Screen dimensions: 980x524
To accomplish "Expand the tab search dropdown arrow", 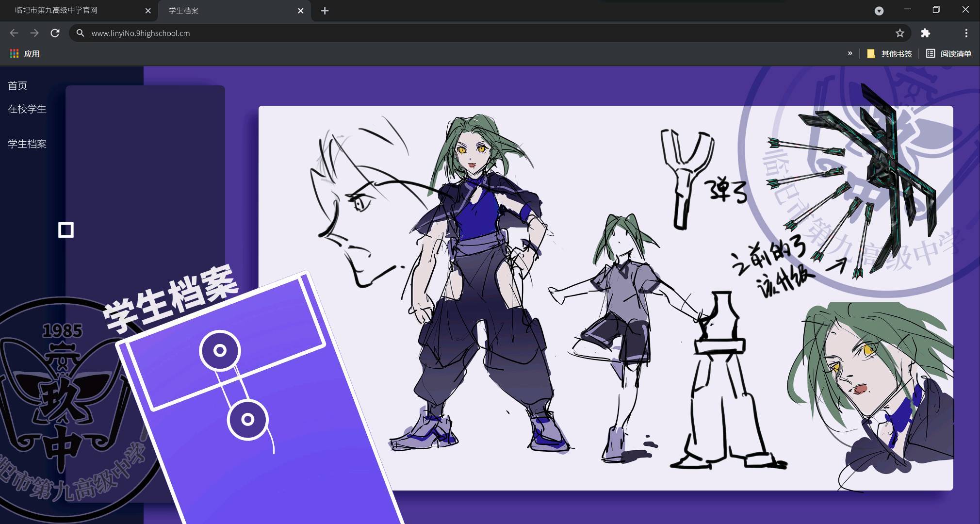I will (x=879, y=11).
